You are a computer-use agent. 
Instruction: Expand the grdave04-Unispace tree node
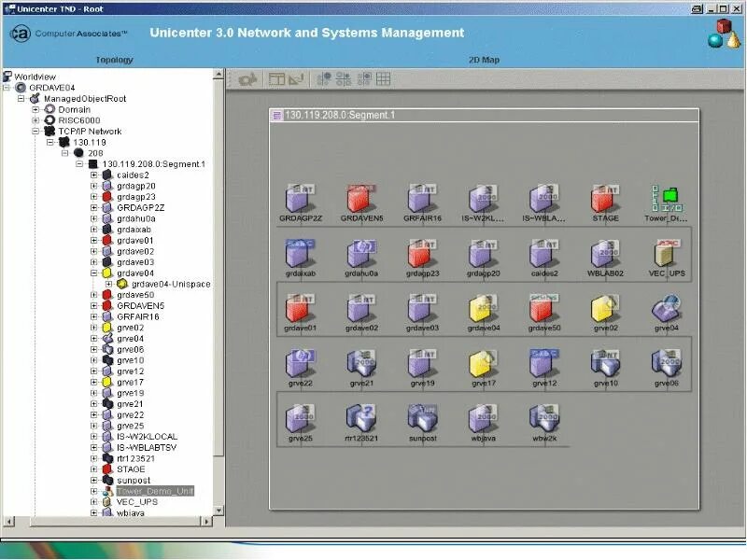[x=109, y=285]
